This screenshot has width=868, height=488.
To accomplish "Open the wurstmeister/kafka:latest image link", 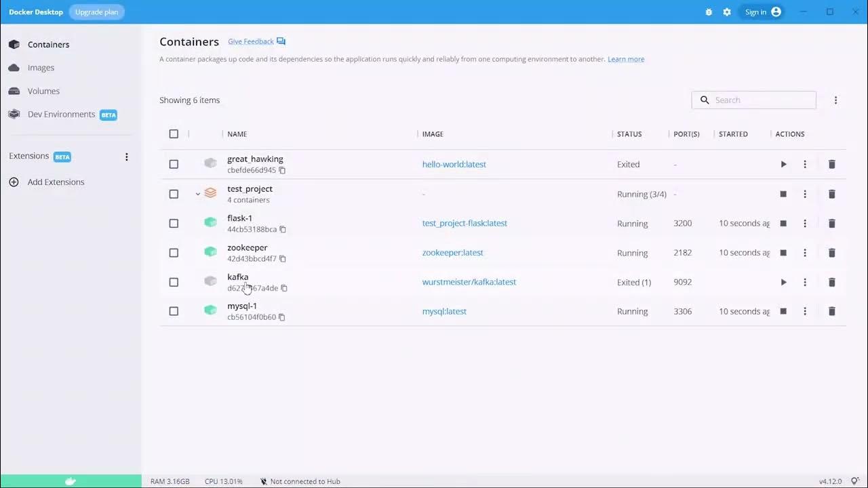I will tap(469, 282).
